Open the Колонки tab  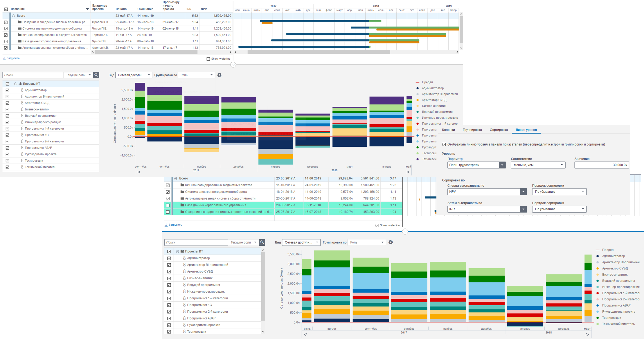coord(448,130)
